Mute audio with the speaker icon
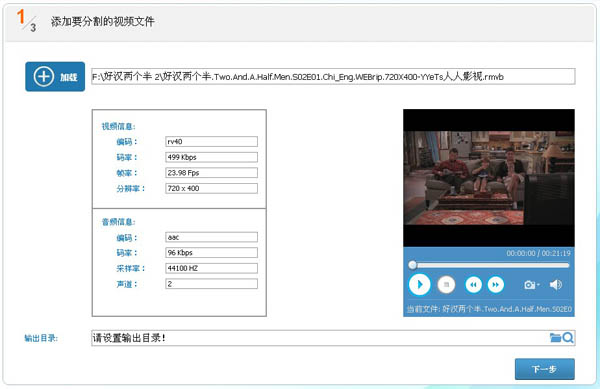This screenshot has width=600, height=389. [556, 285]
